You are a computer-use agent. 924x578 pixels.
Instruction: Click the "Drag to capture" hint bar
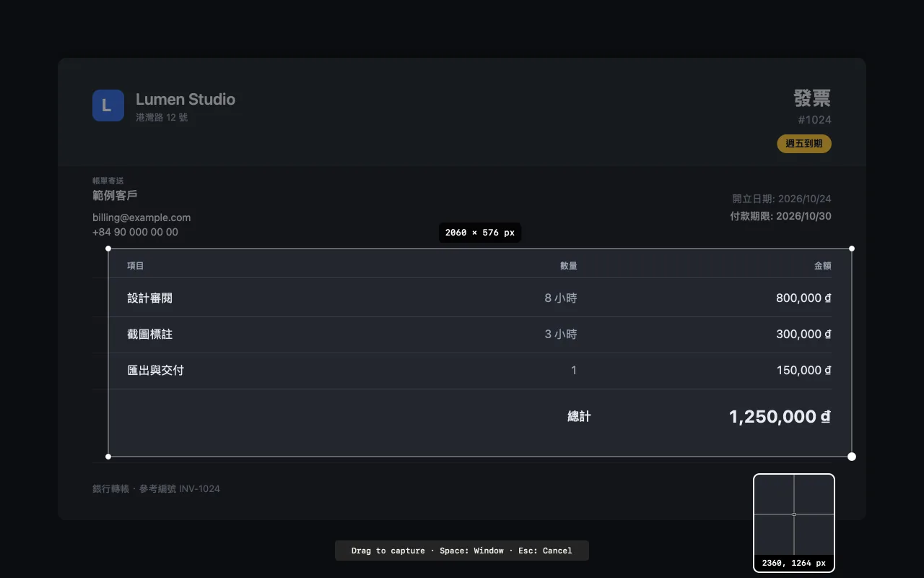(462, 551)
